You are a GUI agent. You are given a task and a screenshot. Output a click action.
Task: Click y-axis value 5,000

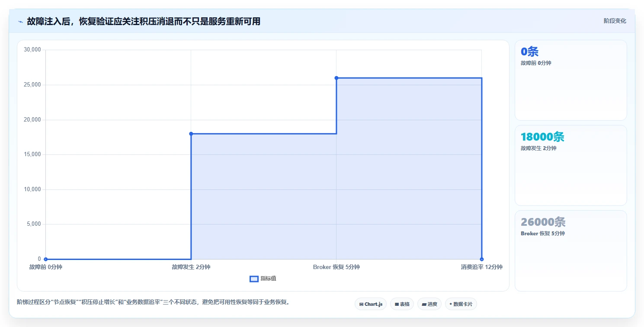click(x=34, y=224)
